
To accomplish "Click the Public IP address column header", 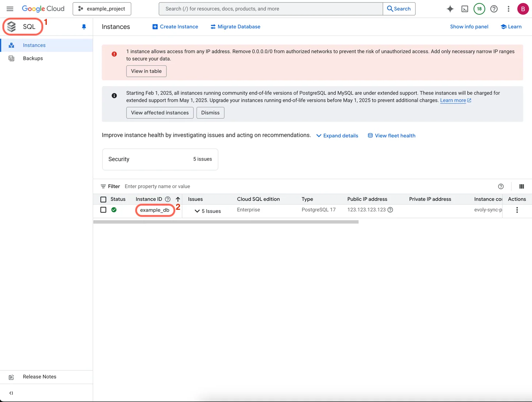I will (367, 199).
